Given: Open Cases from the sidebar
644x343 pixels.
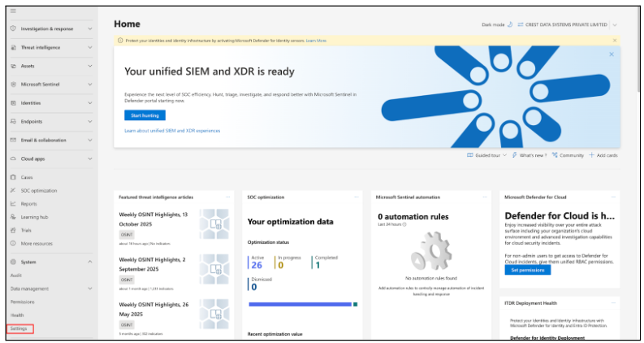Looking at the screenshot, I should [26, 177].
